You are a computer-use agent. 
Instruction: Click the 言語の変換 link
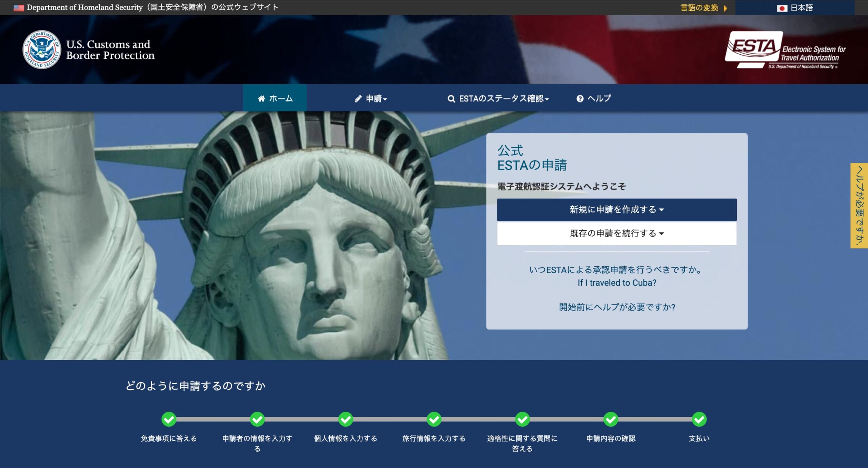(699, 7)
